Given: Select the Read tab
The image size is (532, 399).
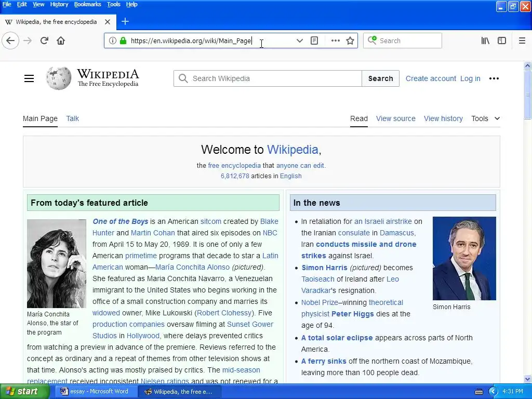Looking at the screenshot, I should [359, 118].
